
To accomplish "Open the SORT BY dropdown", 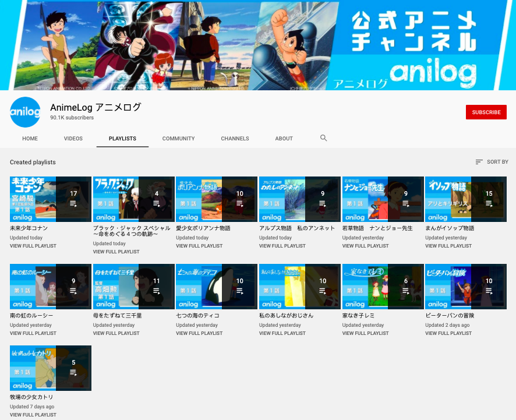I will click(x=492, y=162).
